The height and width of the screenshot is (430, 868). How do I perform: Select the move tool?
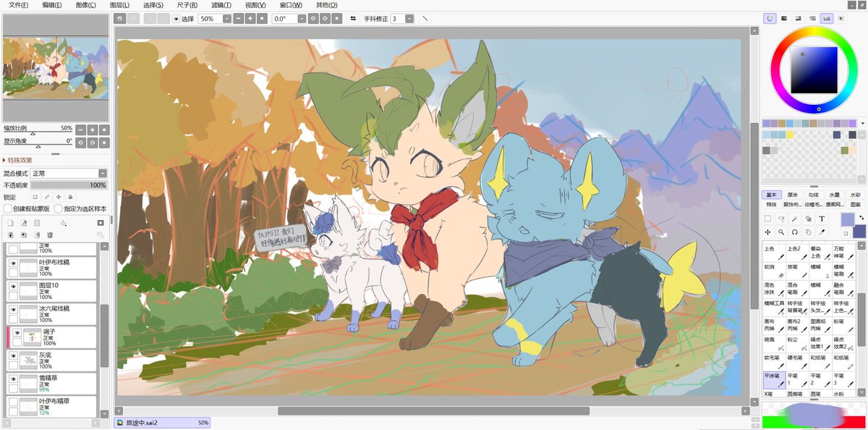(x=768, y=232)
